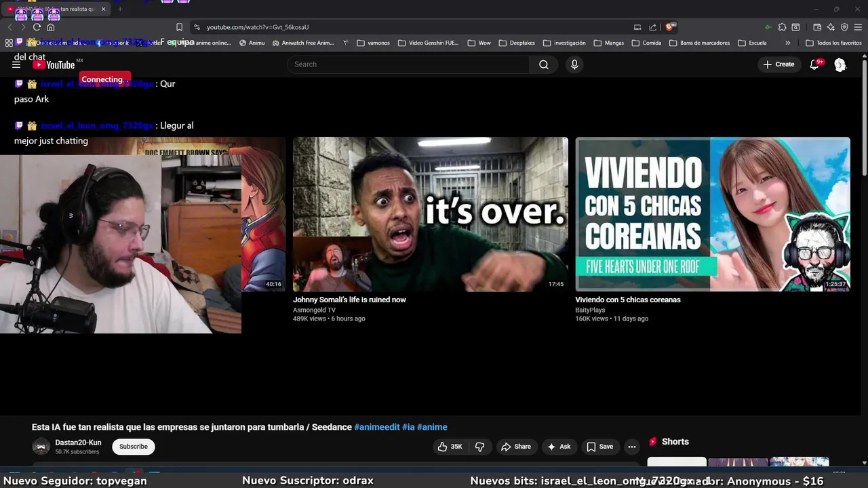Viewport: 868px width, 488px height.
Task: Click the URL address bar
Action: [x=414, y=27]
